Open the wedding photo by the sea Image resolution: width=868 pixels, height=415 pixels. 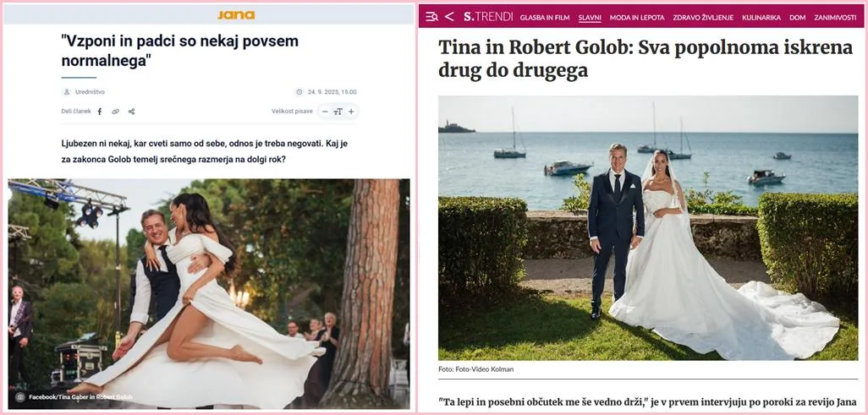[x=648, y=228]
